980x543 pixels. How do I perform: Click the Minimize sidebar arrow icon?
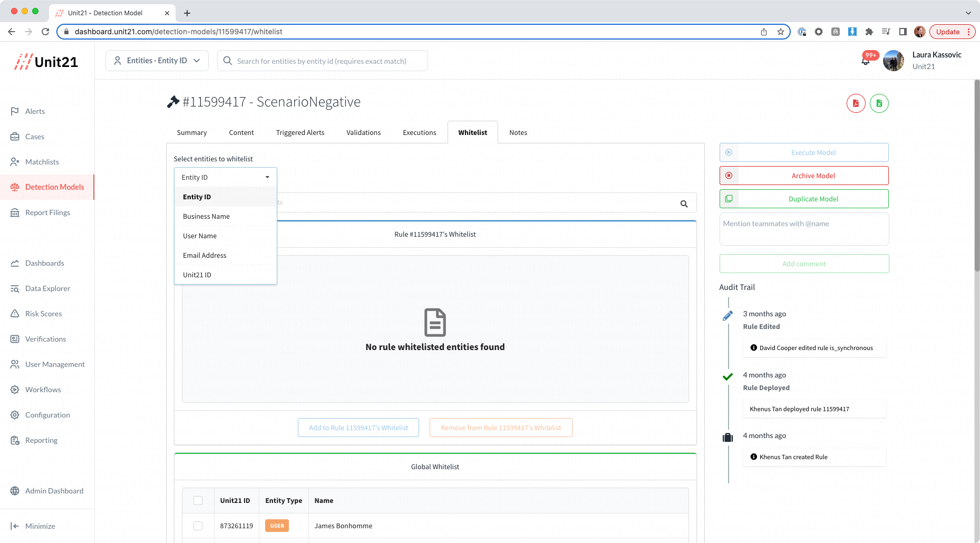pos(15,526)
